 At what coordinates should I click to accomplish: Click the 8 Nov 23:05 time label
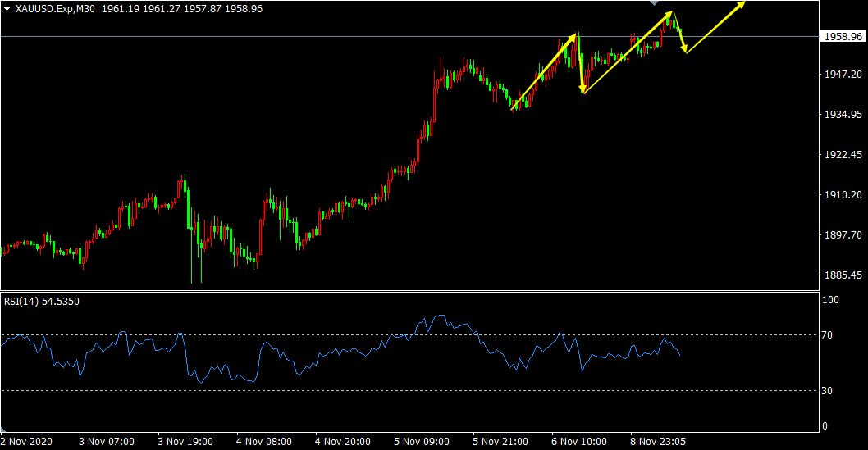tap(658, 442)
